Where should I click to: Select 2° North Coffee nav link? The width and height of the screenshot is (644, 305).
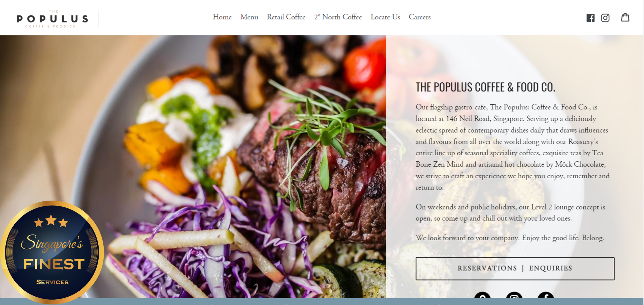tap(338, 17)
